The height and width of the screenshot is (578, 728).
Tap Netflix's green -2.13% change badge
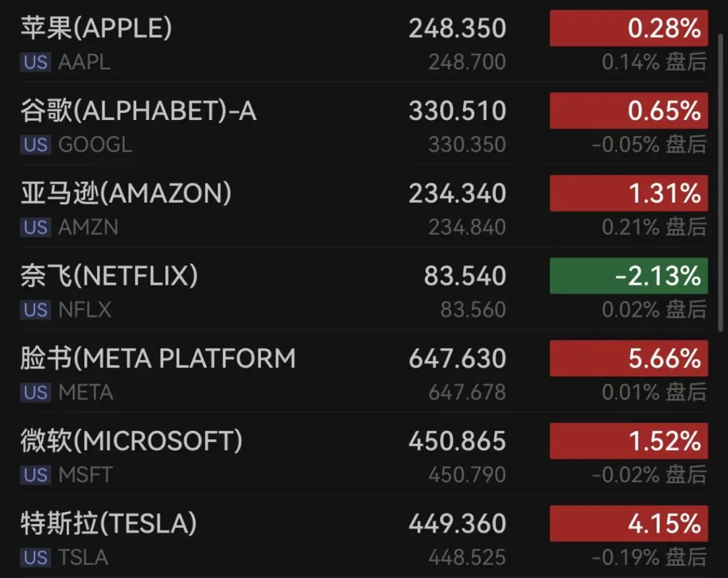point(628,276)
